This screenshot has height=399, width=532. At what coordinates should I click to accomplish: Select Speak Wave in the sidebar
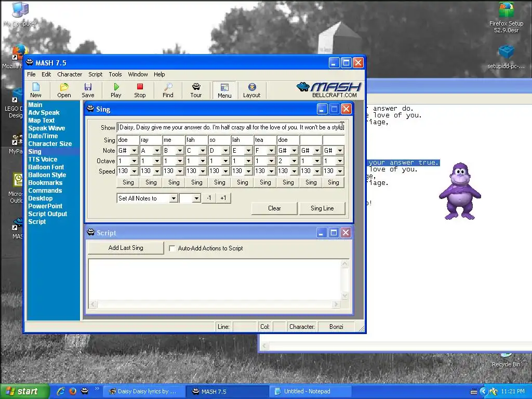click(x=46, y=128)
